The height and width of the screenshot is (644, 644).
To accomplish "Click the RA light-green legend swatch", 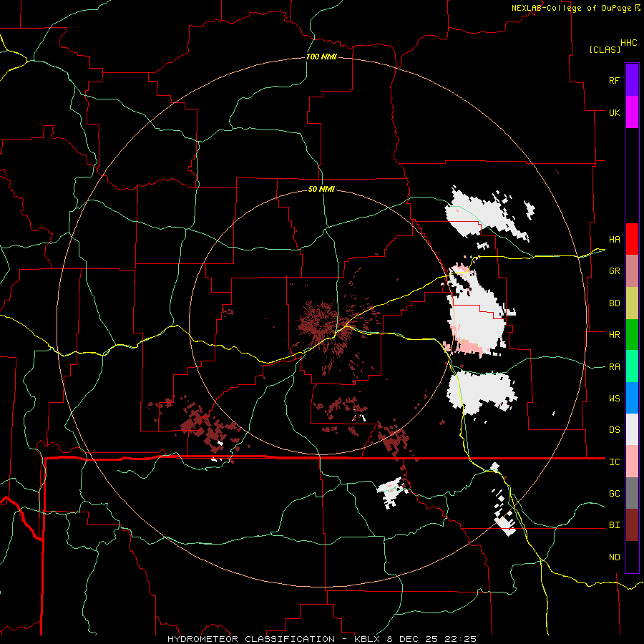I will click(632, 366).
